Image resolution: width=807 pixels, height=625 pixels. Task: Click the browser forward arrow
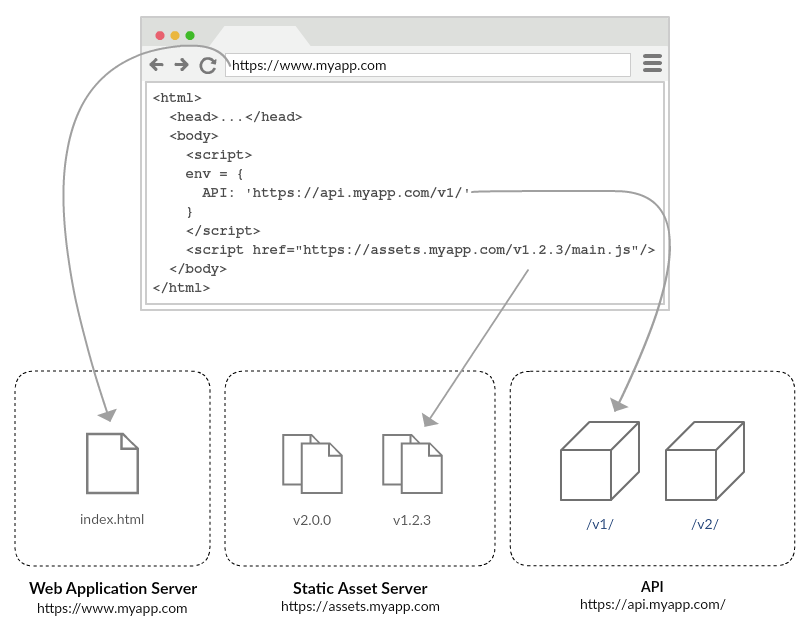pos(181,65)
